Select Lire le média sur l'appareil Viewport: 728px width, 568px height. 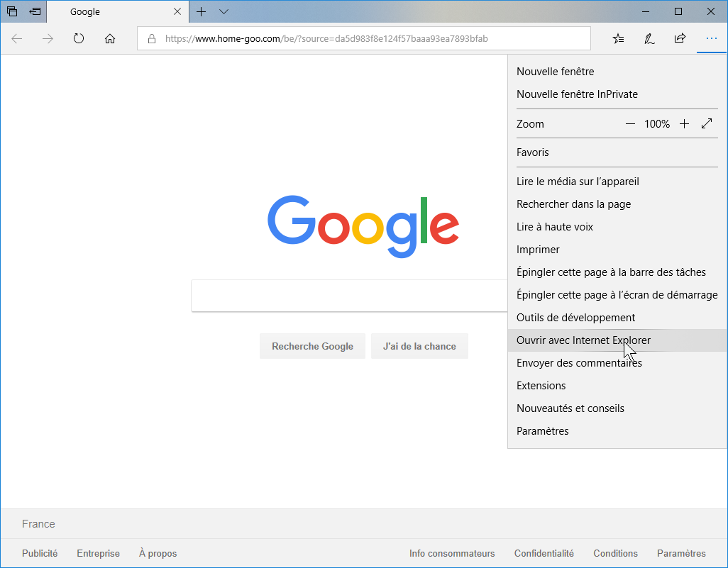click(617, 182)
